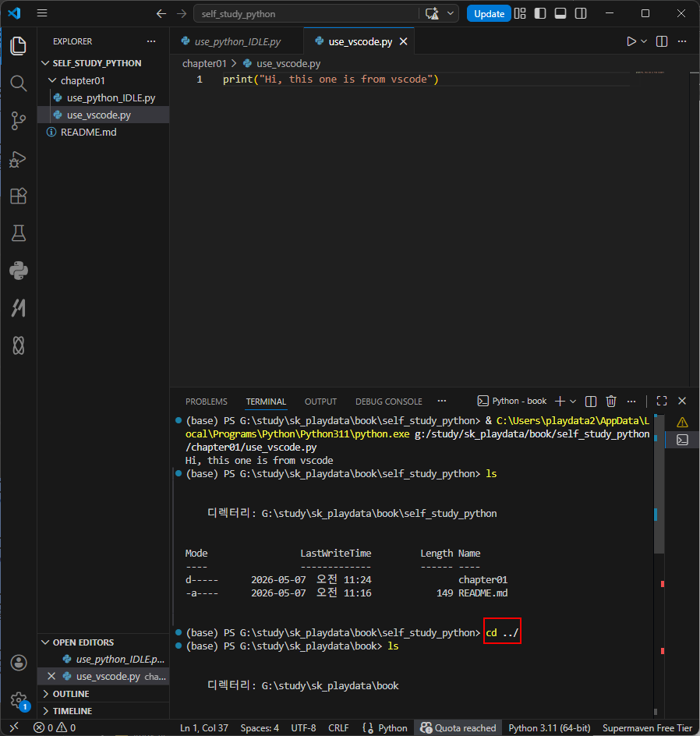This screenshot has height=736, width=700.
Task: Click Ln 1, Col 37 cursor position
Action: [204, 727]
